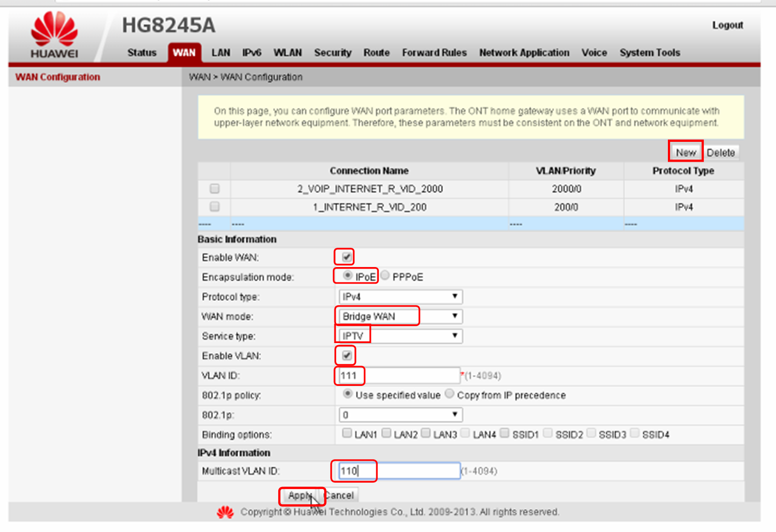Click the Apply button
The width and height of the screenshot is (776, 532).
tap(300, 496)
